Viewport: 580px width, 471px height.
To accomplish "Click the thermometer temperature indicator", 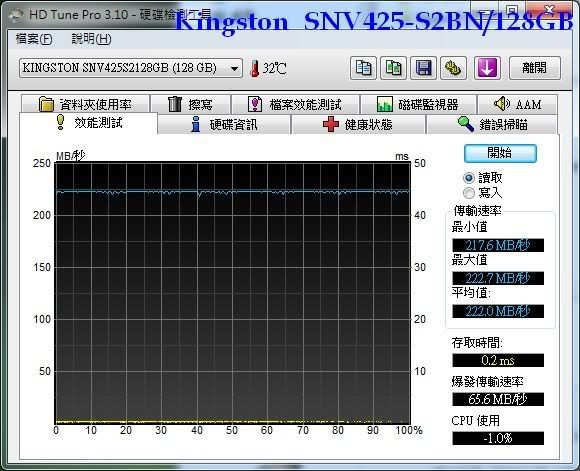I will (254, 68).
